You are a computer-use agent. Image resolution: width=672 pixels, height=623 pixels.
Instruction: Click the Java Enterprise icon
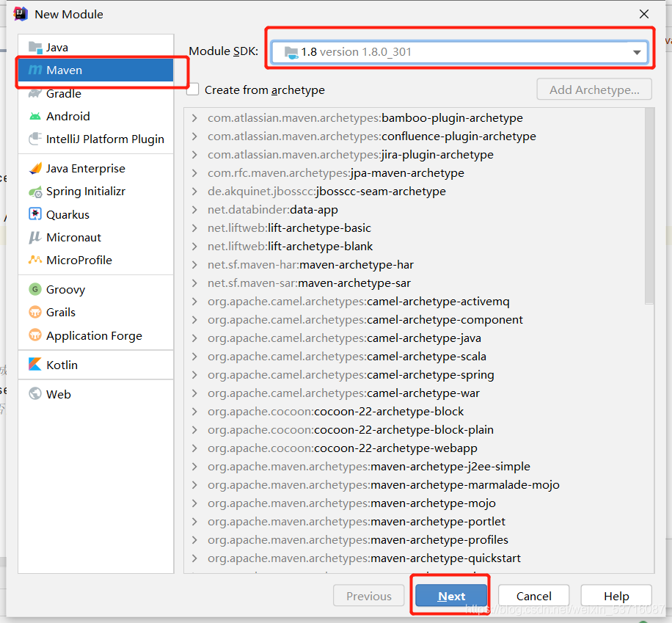coord(35,168)
